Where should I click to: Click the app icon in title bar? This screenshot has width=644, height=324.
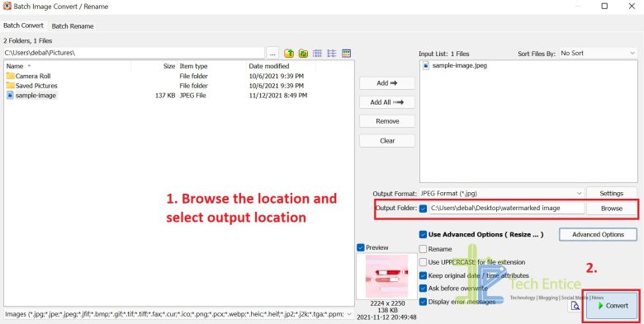point(7,6)
